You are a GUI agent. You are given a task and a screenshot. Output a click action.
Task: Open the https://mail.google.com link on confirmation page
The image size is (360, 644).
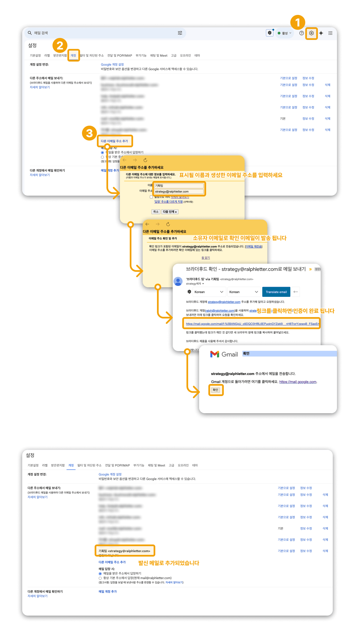click(298, 382)
